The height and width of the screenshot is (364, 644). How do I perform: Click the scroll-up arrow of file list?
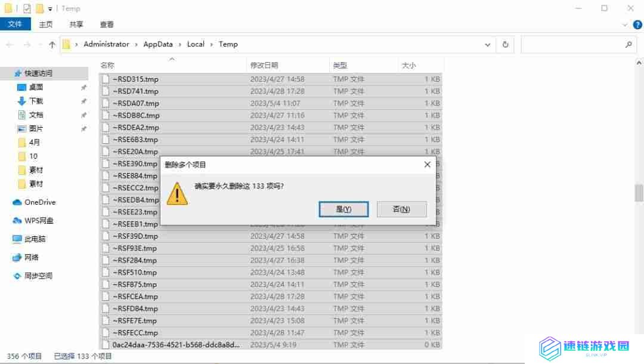[x=639, y=63]
